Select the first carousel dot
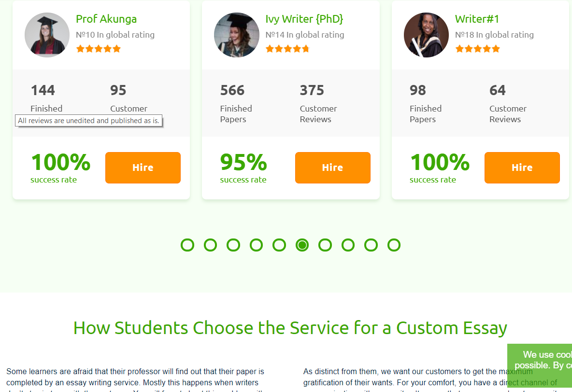Image resolution: width=572 pixels, height=392 pixels. 187,245
